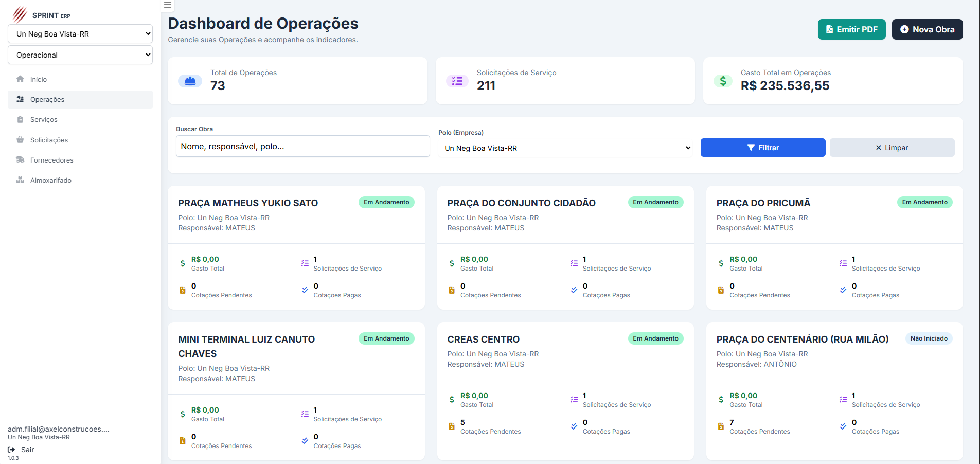Image resolution: width=980 pixels, height=464 pixels.
Task: Open Solicitações from the sidebar menu
Action: tap(49, 140)
